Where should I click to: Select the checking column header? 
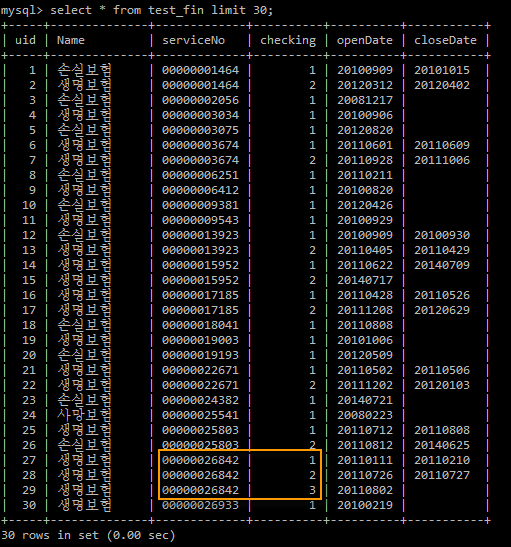[288, 41]
